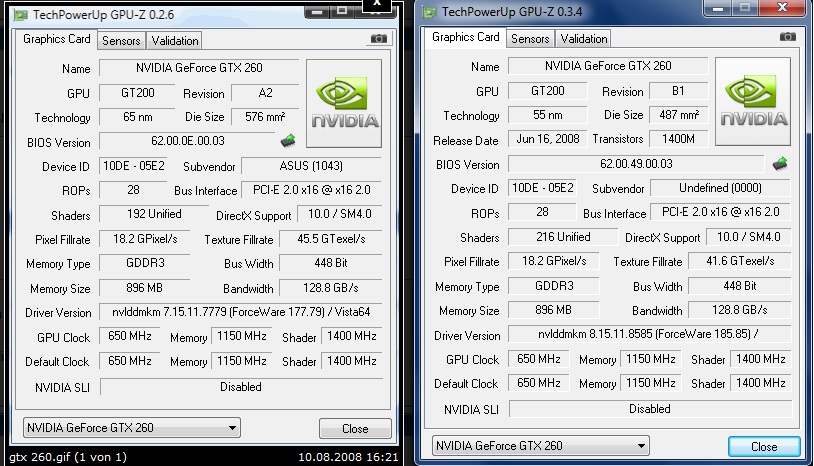Viewport: 814px width, 466px height.
Task: Minimize the GPU-Z 0.3.4 window
Action: (x=718, y=8)
